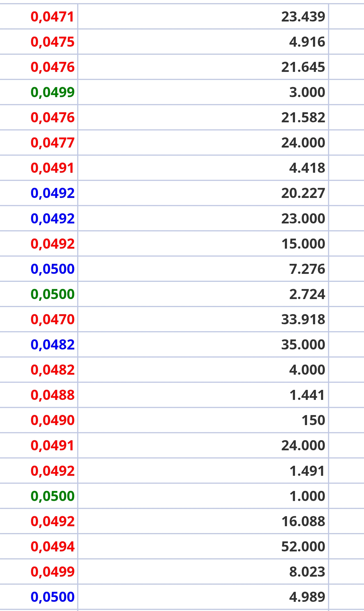Select the volume 3.000 cell
Viewport: 364px width, 611px height.
coord(203,92)
